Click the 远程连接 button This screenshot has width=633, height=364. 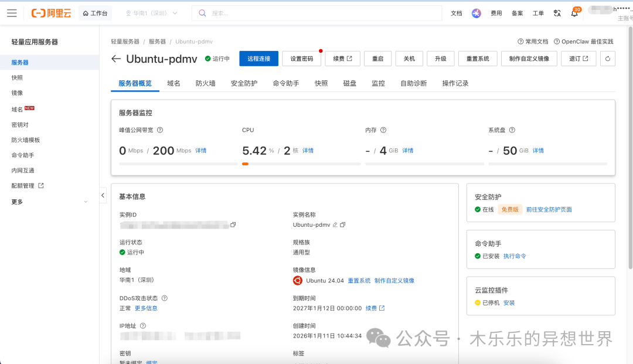point(258,59)
